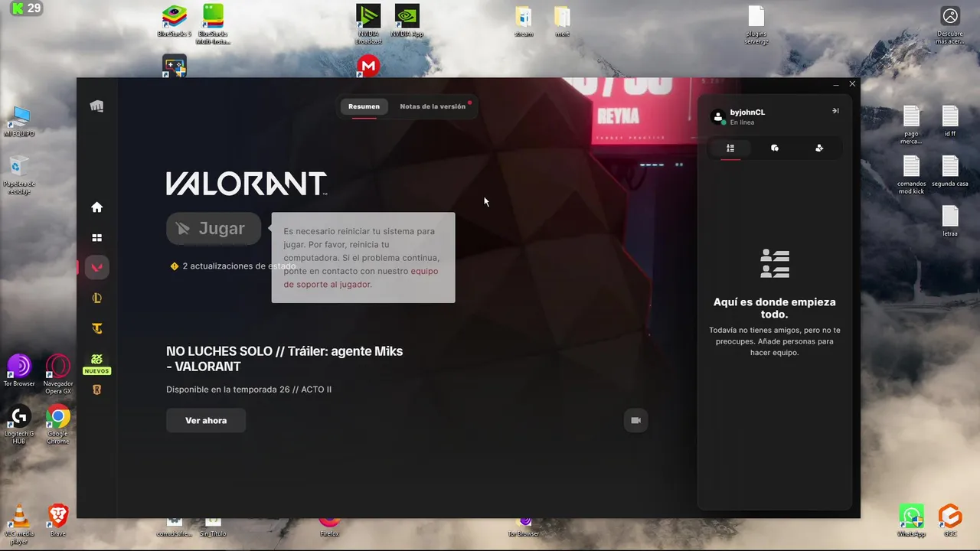Launch Tor Browser from left desktop column
980x551 pixels.
click(x=19, y=370)
